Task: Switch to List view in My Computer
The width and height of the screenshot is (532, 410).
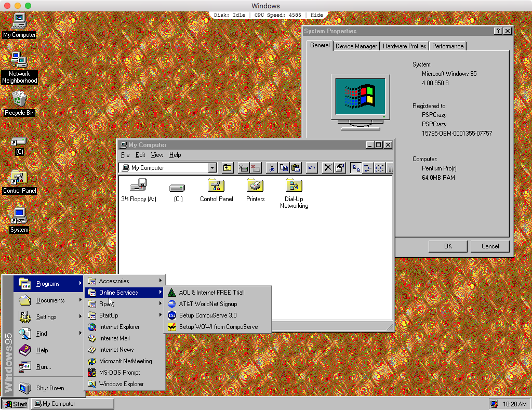Action: pyautogui.click(x=379, y=168)
